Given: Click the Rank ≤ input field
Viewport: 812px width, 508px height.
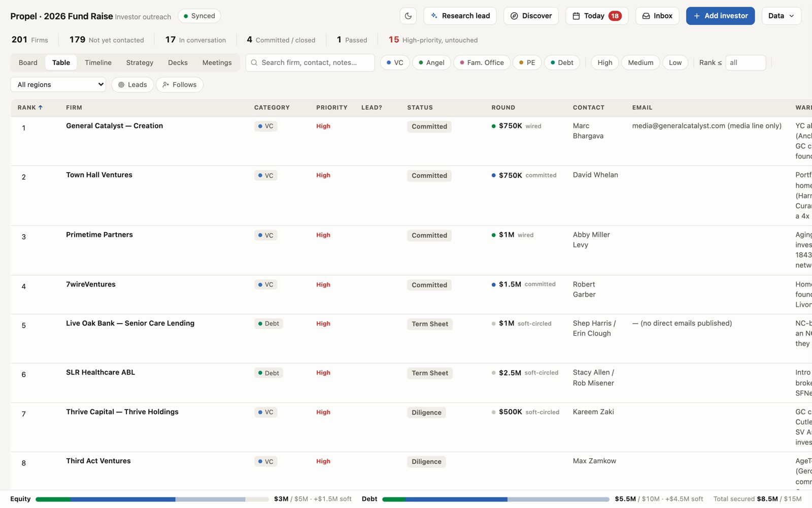Looking at the screenshot, I should click(x=746, y=62).
